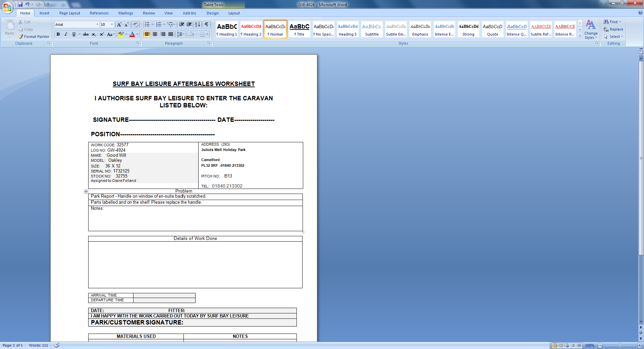The image size is (644, 349).
Task: Toggle italic formatting
Action: coord(66,34)
